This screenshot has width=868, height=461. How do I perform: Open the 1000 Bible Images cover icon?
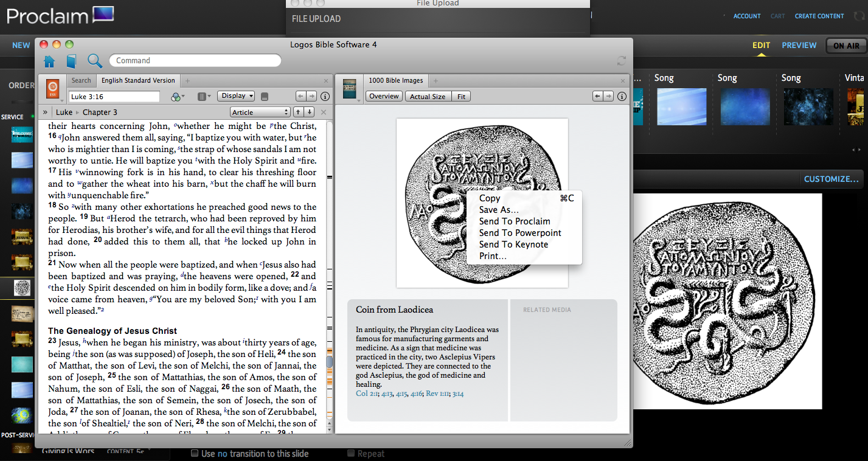tap(349, 89)
